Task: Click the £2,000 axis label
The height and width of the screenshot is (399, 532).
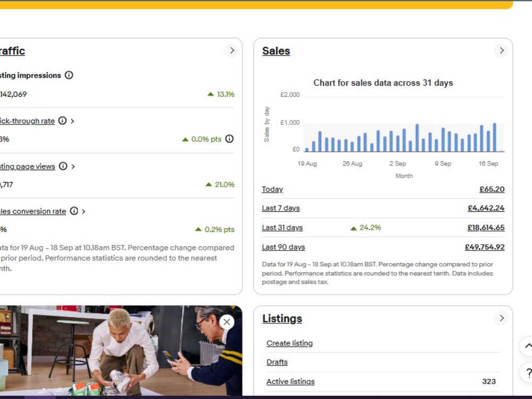Action: pyautogui.click(x=290, y=95)
